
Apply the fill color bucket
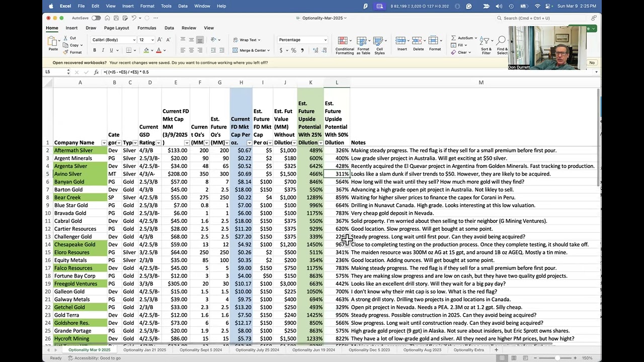pos(146,50)
